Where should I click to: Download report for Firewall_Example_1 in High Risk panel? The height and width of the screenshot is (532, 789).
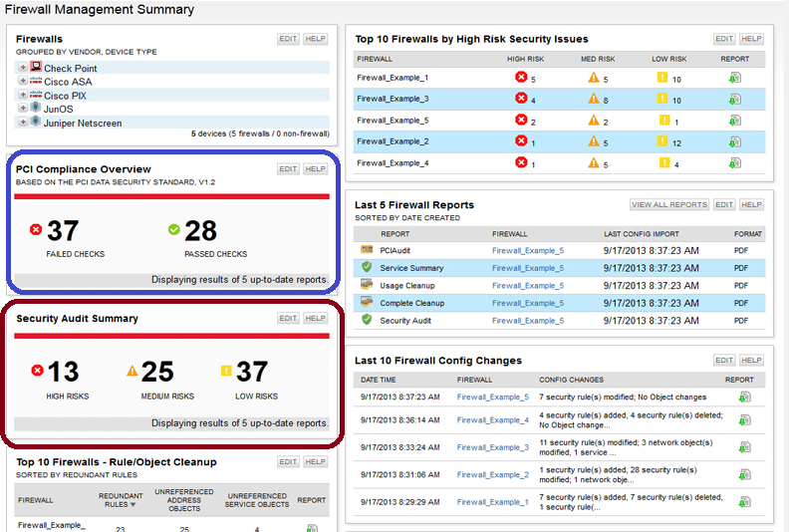(735, 78)
